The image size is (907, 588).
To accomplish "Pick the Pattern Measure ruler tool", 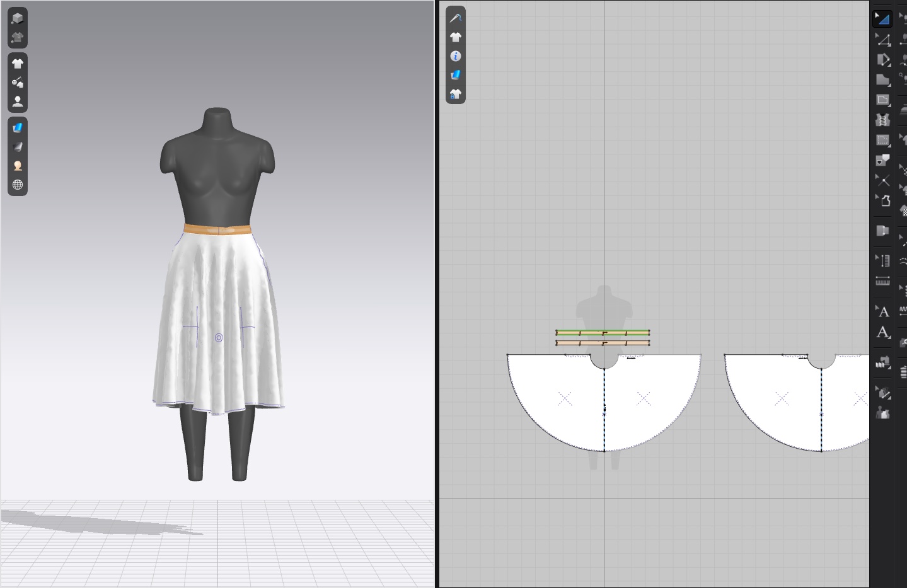I will (882, 281).
